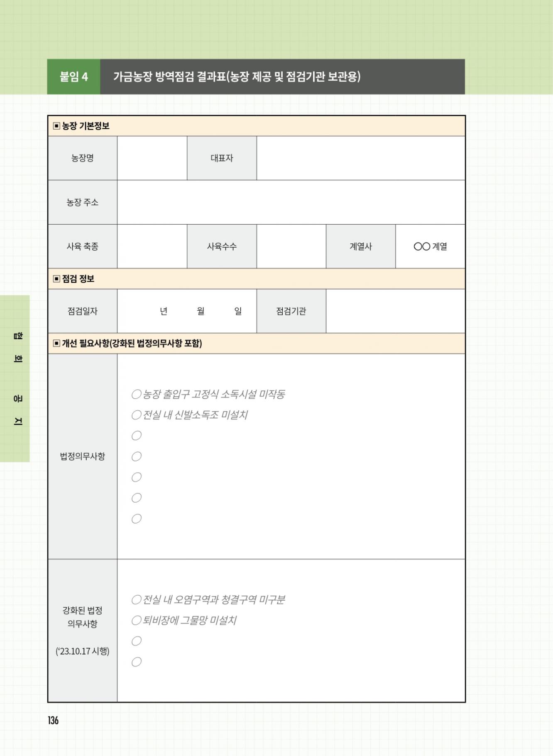
Task: Click the square bullet icon beside 개선 필요사항
Action: click(x=57, y=344)
